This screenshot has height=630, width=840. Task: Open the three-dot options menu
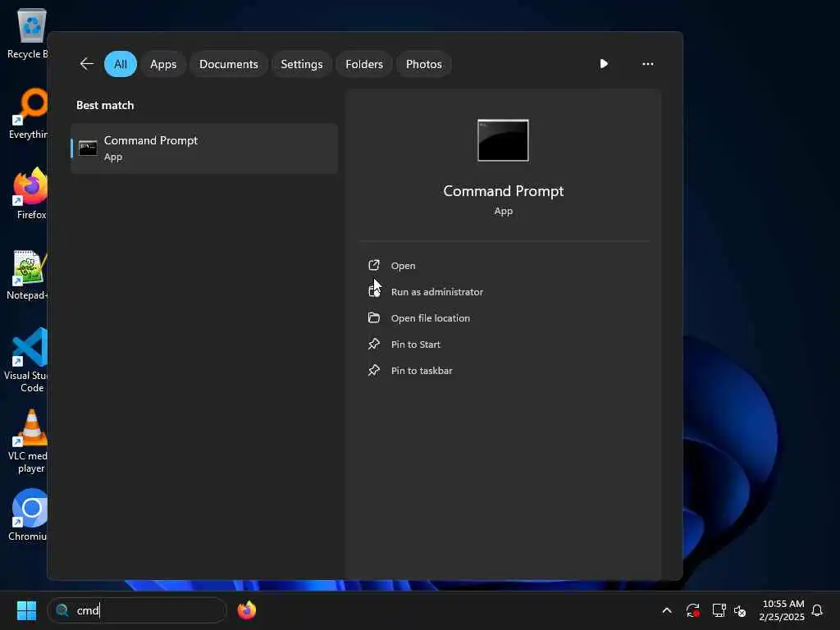pos(648,64)
